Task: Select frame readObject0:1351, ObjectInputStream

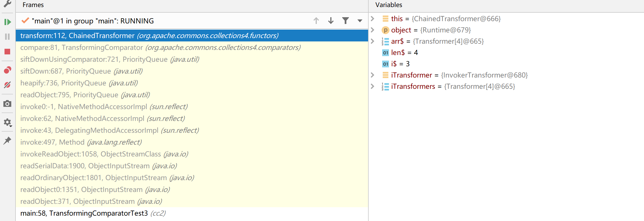Action: 192,189
